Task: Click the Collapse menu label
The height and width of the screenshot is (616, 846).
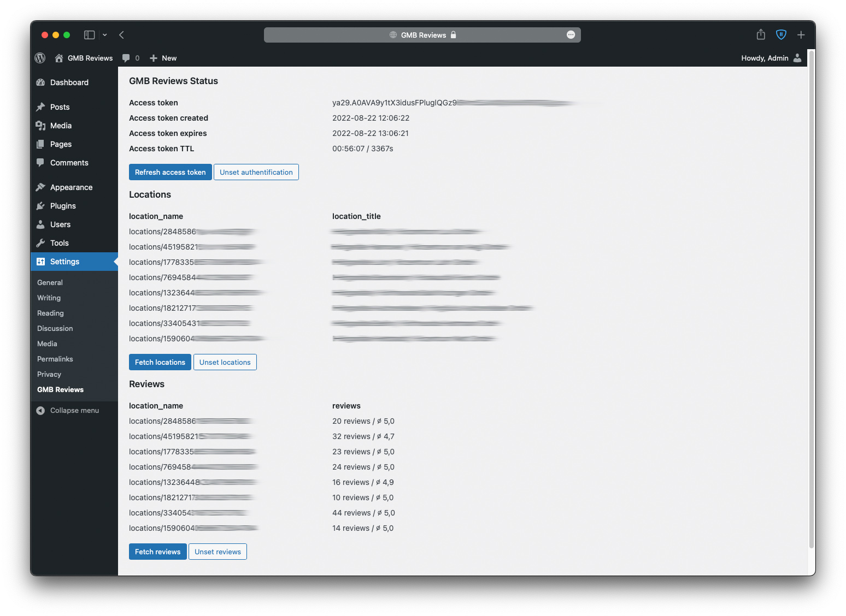Action: click(x=74, y=411)
